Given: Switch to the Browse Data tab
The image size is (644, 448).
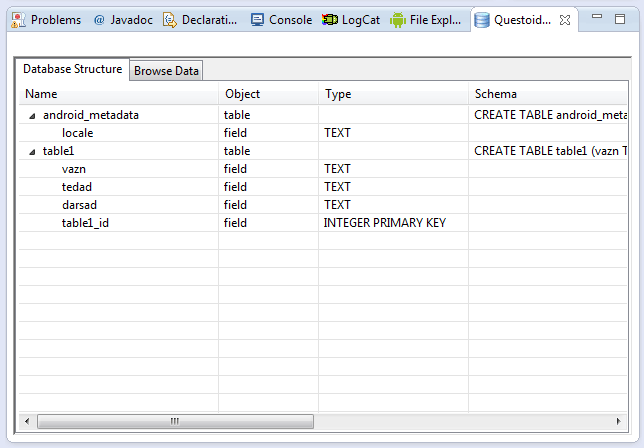Looking at the screenshot, I should pyautogui.click(x=166, y=71).
